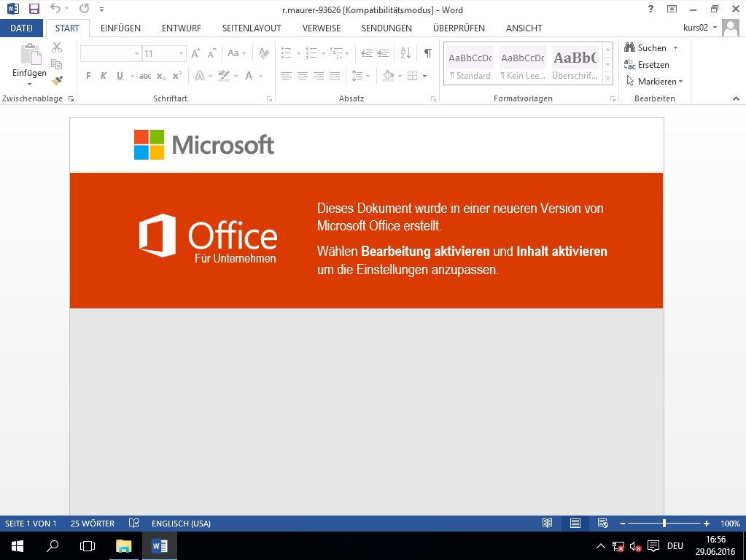The height and width of the screenshot is (560, 746).
Task: Click the Clear Formatting eraser icon
Action: [x=264, y=53]
